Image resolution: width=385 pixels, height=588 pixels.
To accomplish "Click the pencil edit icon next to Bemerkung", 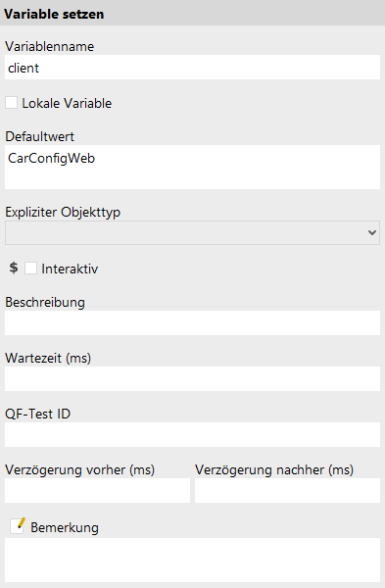I will tap(18, 525).
